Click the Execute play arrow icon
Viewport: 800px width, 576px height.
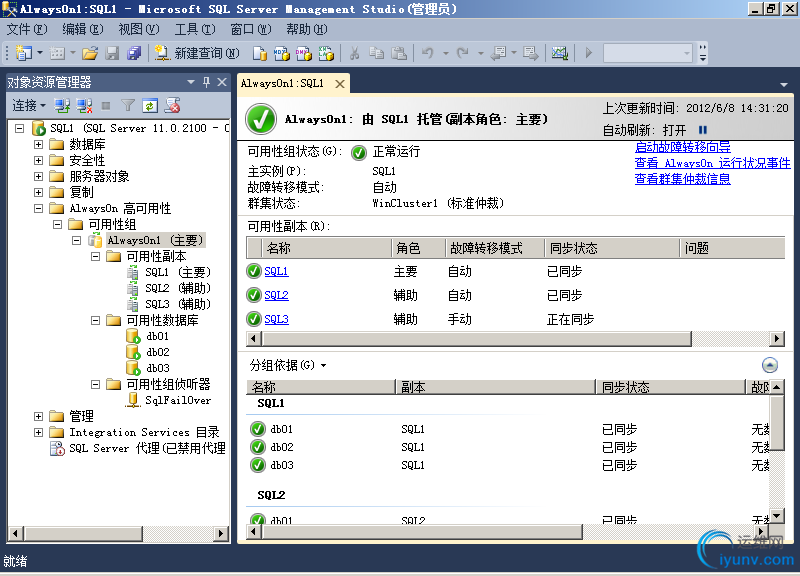click(589, 53)
